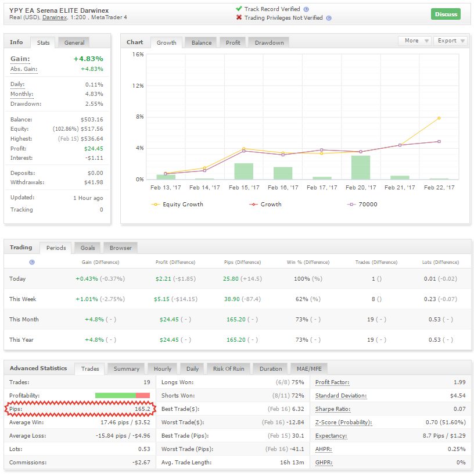Click the help icon in the Trading table header
Image resolution: width=474 pixels, height=476 pixels.
coord(32,262)
